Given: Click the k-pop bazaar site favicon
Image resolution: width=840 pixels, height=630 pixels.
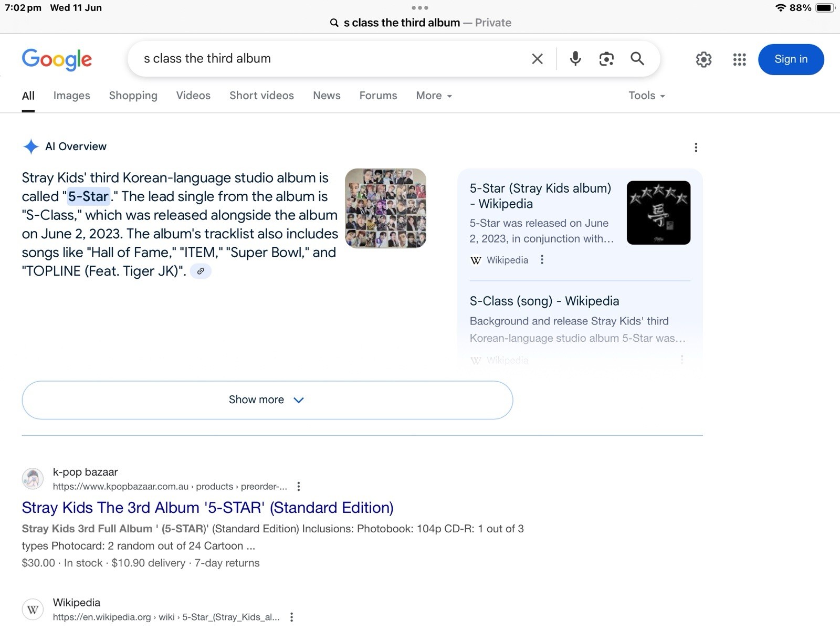Looking at the screenshot, I should click(33, 479).
